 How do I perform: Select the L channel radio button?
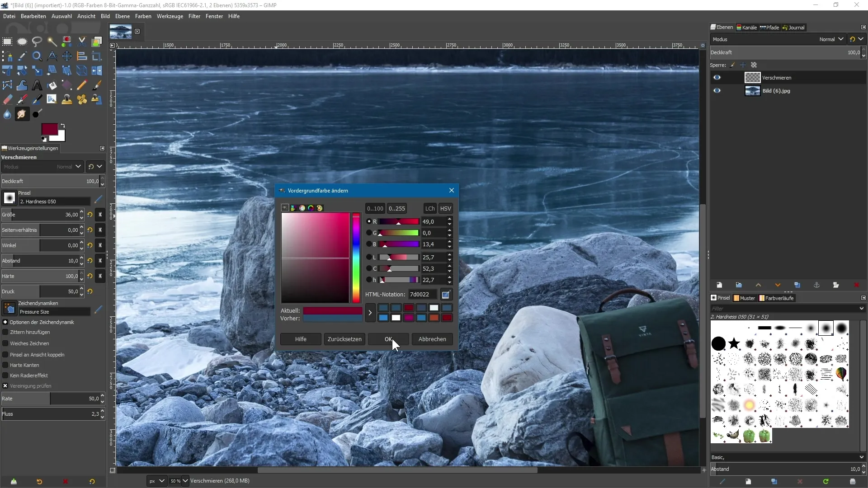369,257
